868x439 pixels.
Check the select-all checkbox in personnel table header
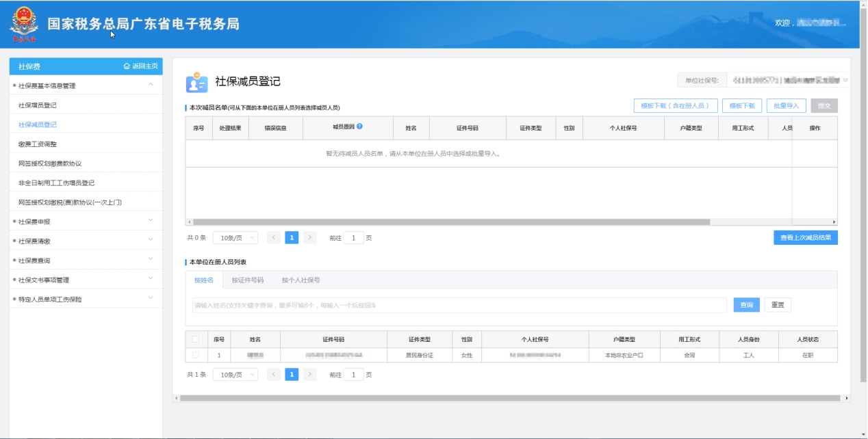tap(196, 339)
